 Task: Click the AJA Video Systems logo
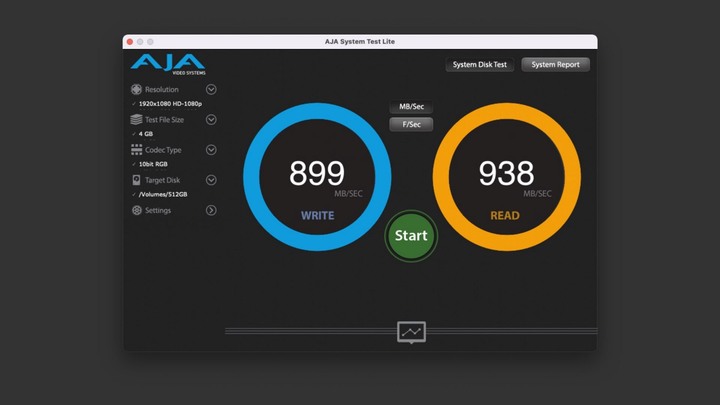point(168,64)
